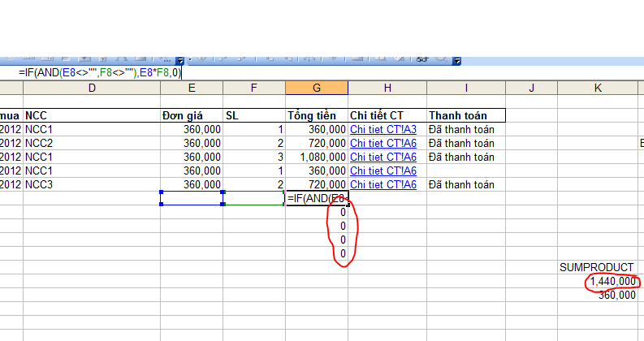Select the 720,000 total in NCC2 row

point(317,144)
